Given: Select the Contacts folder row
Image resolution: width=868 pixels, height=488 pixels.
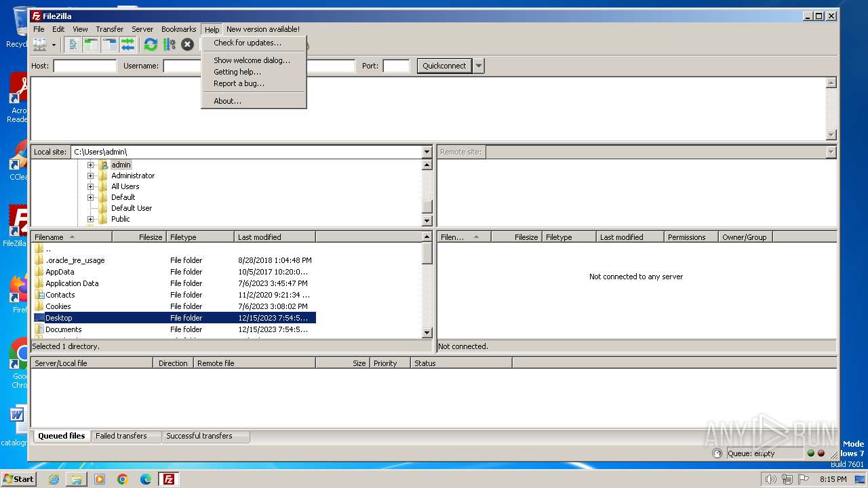Looking at the screenshot, I should coord(174,295).
